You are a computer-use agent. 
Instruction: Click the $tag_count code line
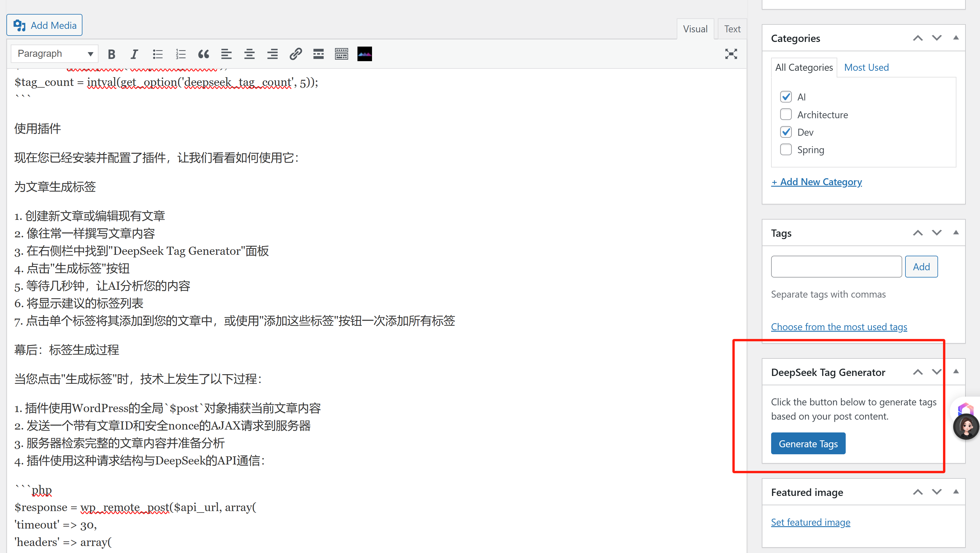point(166,82)
